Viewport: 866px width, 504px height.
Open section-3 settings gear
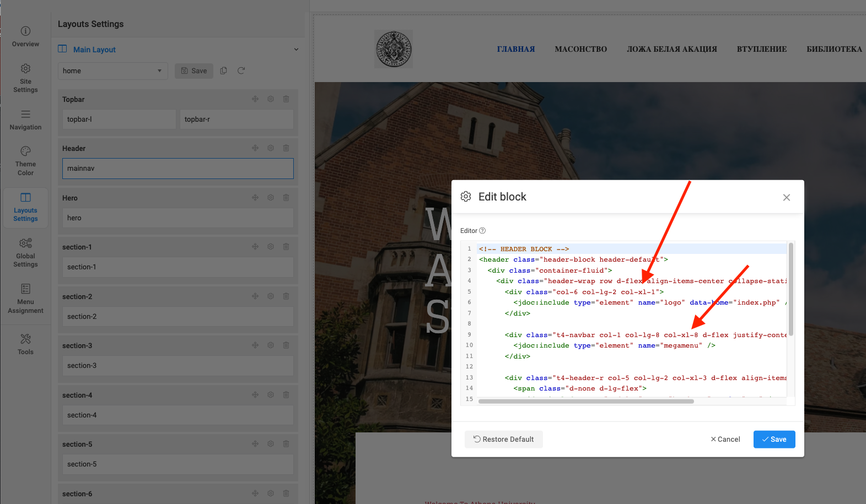(271, 345)
